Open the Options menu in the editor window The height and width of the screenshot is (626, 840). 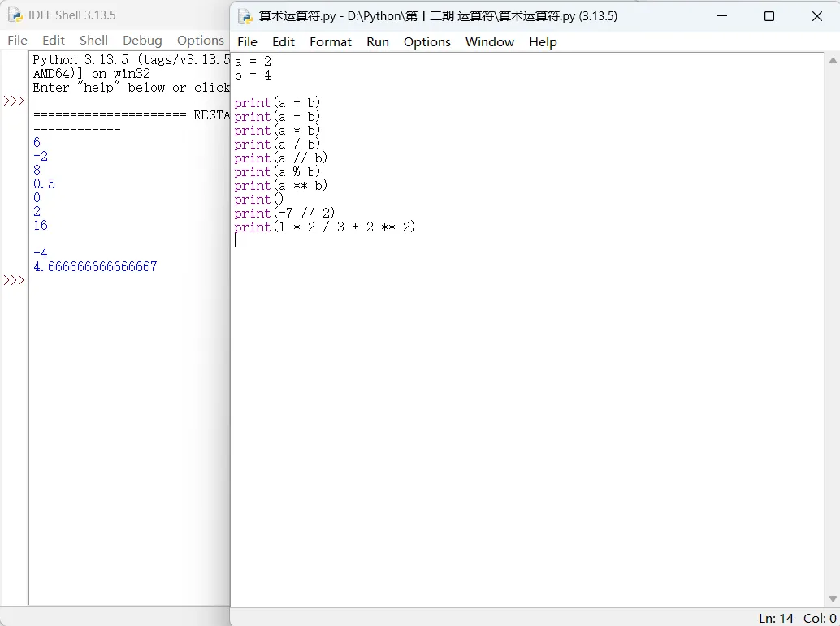click(x=427, y=41)
